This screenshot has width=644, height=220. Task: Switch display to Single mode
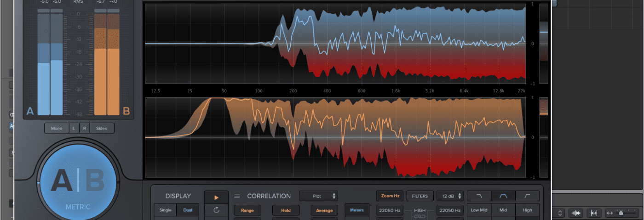165,210
